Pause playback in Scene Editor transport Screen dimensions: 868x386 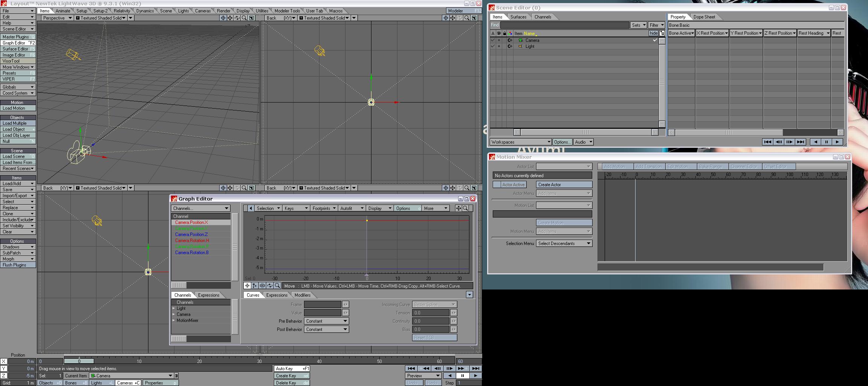pyautogui.click(x=826, y=142)
